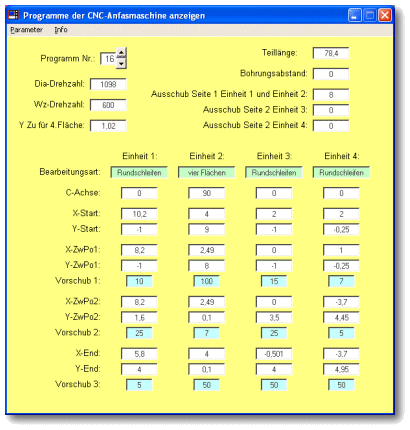Increase Programm Nr. with the up arrow

tap(121, 52)
